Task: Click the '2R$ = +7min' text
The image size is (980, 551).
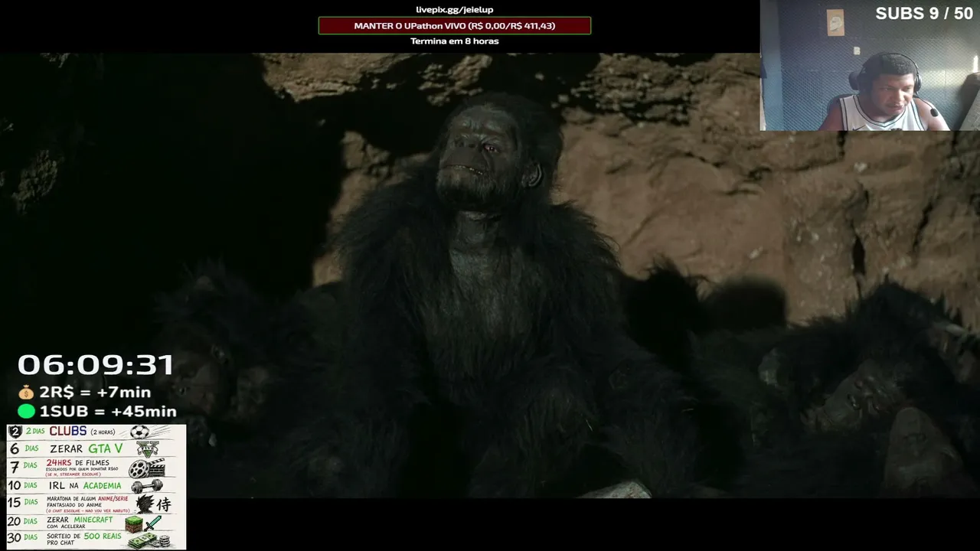Action: [95, 393]
